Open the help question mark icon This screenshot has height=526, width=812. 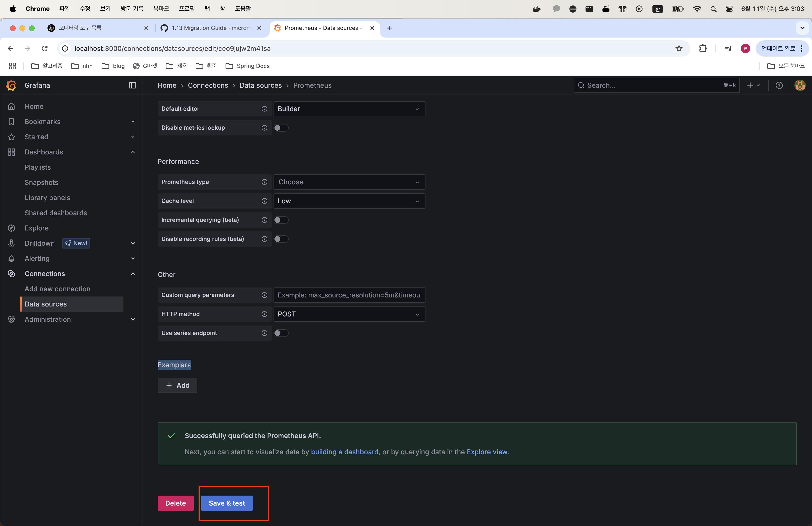pyautogui.click(x=779, y=85)
